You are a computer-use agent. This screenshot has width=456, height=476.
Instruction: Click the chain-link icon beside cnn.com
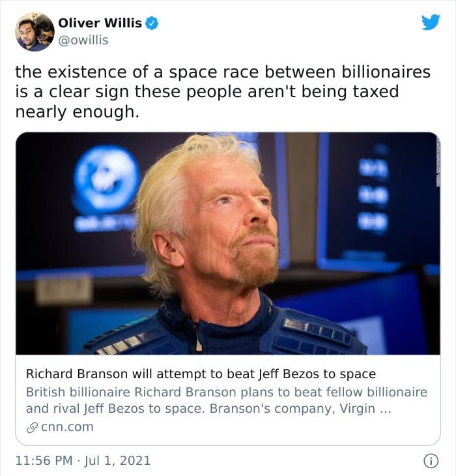32,428
